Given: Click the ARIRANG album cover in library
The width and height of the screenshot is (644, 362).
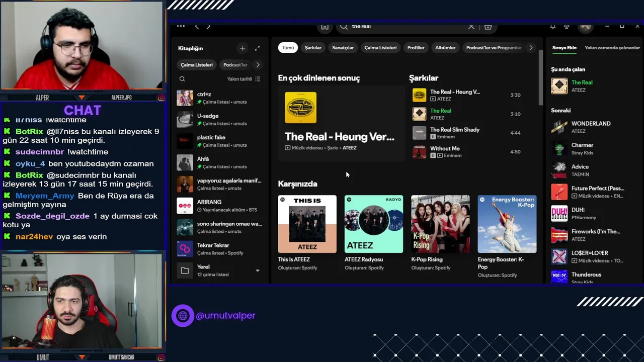Looking at the screenshot, I should [x=185, y=206].
